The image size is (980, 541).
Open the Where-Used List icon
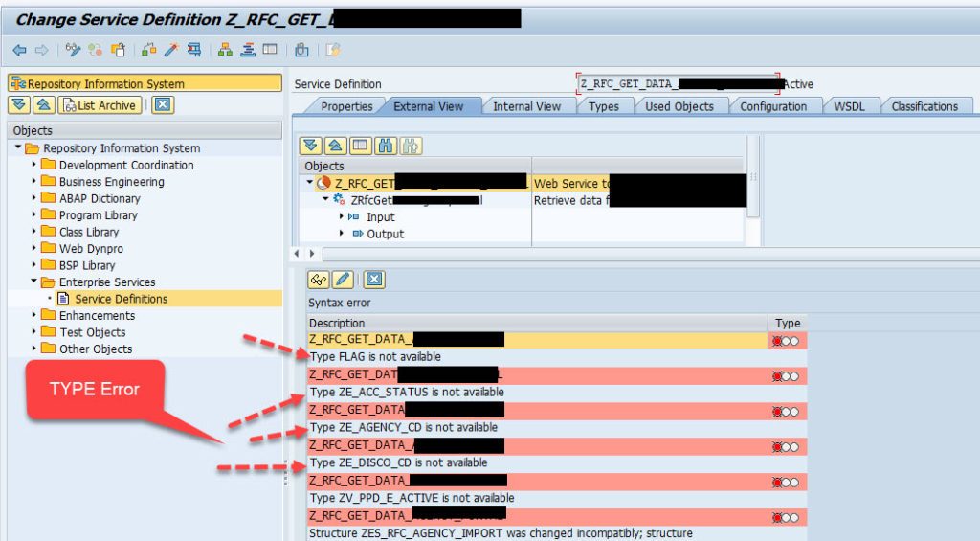194,50
